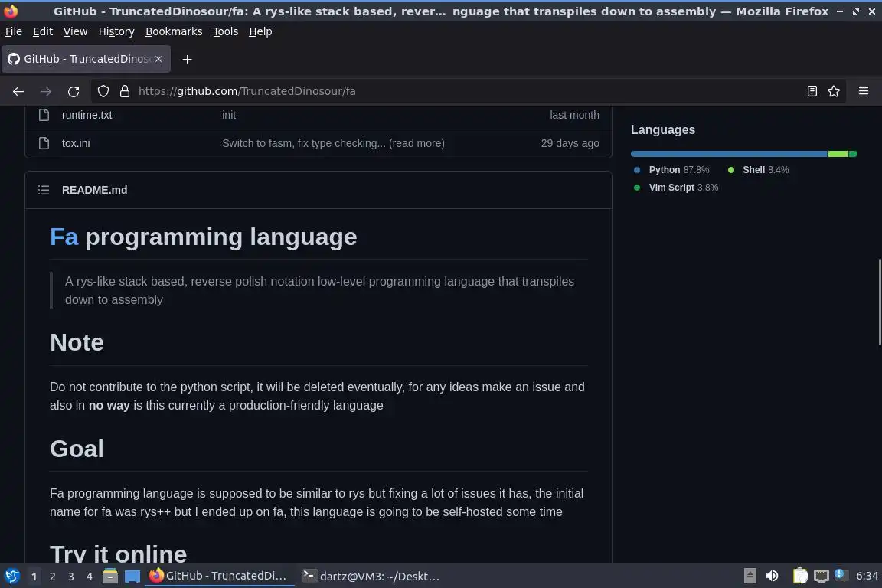Image resolution: width=882 pixels, height=588 pixels.
Task: Toggle reader view icon in address bar
Action: click(812, 91)
